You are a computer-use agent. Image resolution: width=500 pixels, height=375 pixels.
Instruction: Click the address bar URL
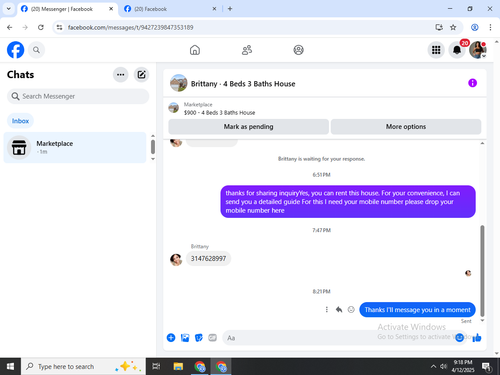pyautogui.click(x=130, y=27)
